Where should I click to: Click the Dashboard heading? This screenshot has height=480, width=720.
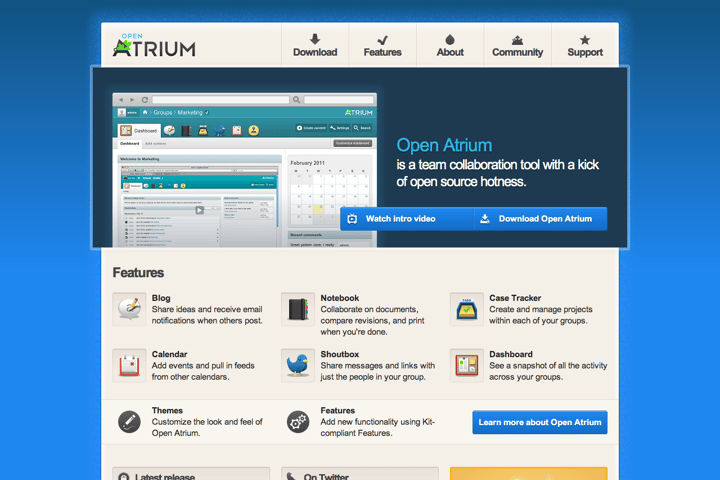pyautogui.click(x=511, y=354)
